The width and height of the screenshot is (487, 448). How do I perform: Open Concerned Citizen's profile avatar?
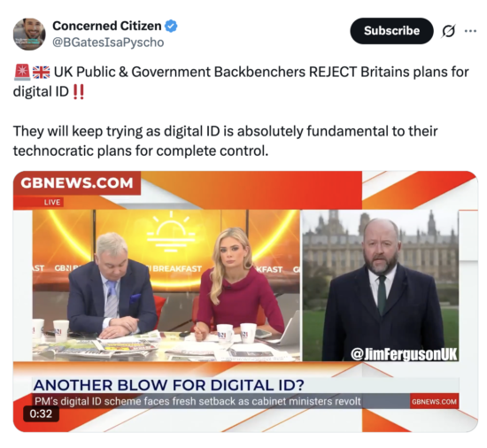[x=29, y=35]
